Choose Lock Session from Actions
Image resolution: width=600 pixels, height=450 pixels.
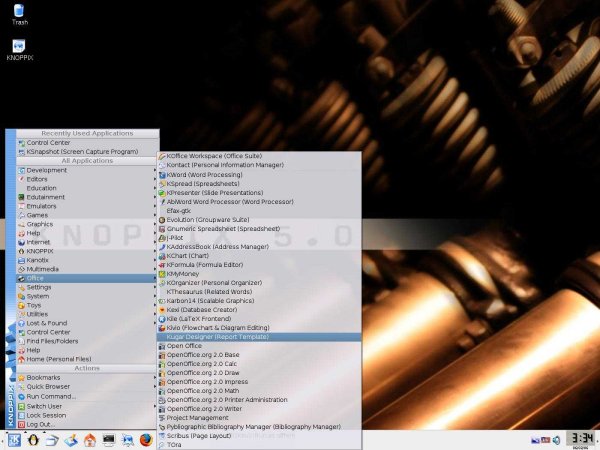48,414
